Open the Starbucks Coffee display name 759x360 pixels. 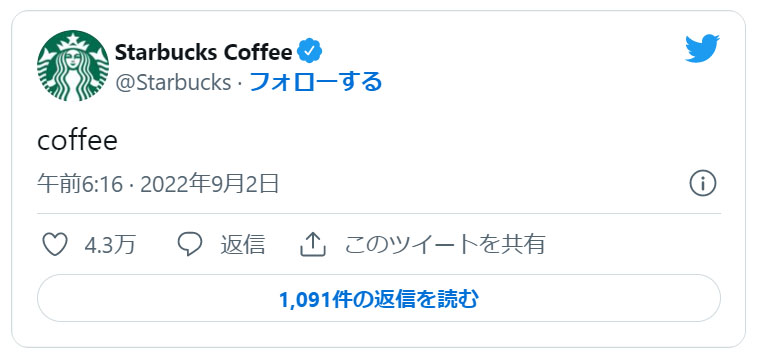tap(204, 52)
